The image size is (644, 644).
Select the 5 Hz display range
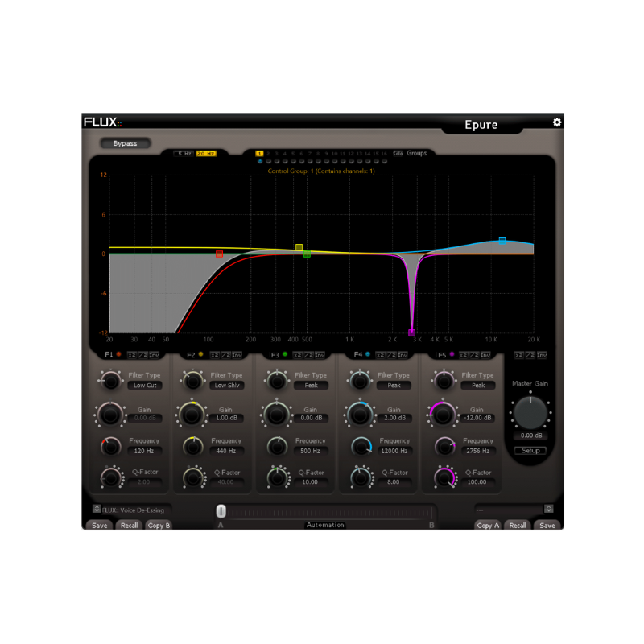[184, 153]
